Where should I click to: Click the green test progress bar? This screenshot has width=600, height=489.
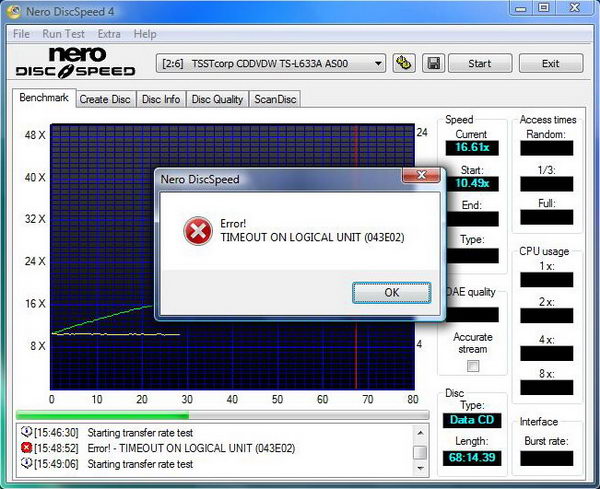coord(220,415)
